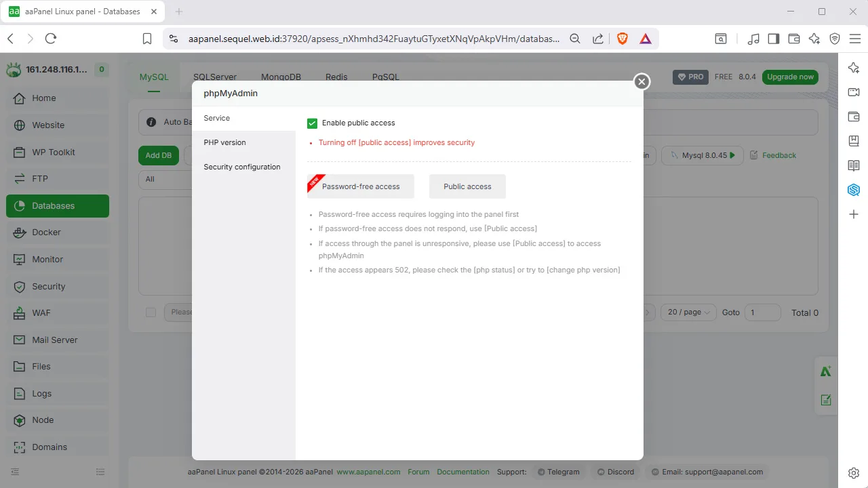Screen dimensions: 868x488
Task: Collapse the aaPanel sidebar menu
Action: tap(15, 472)
